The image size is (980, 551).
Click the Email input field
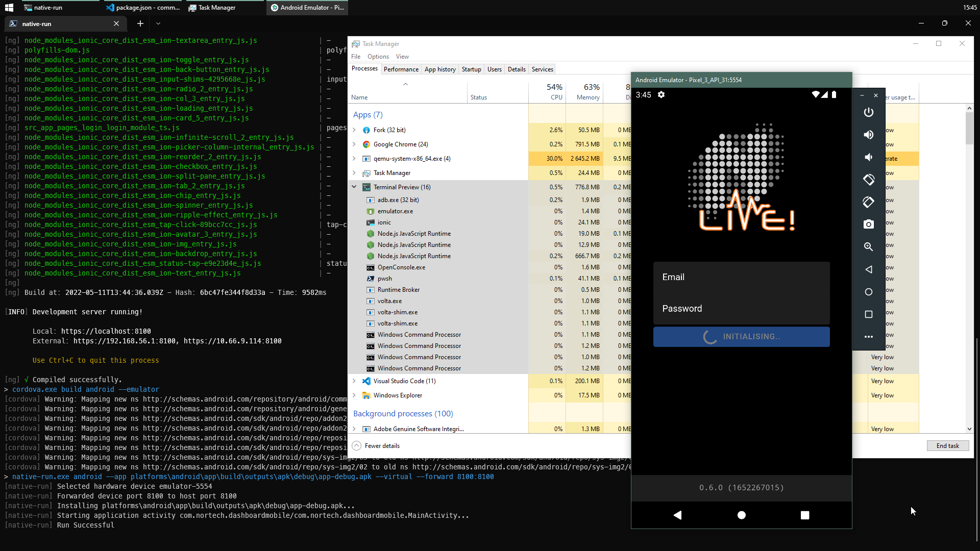pos(741,277)
